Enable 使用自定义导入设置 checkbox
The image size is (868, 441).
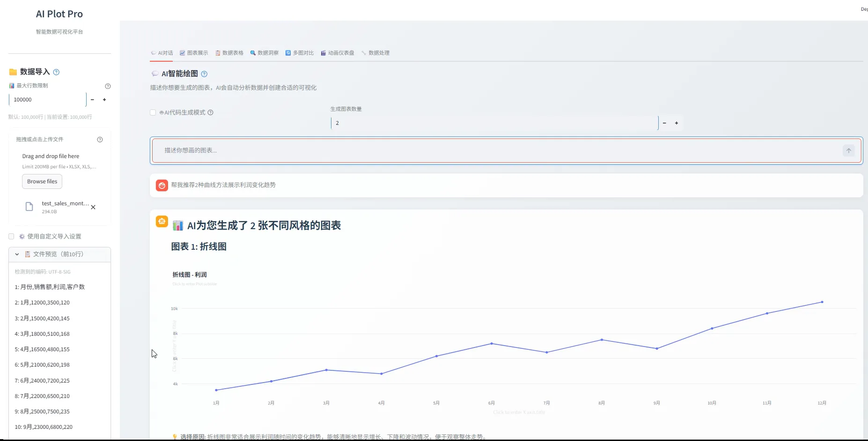pos(11,236)
